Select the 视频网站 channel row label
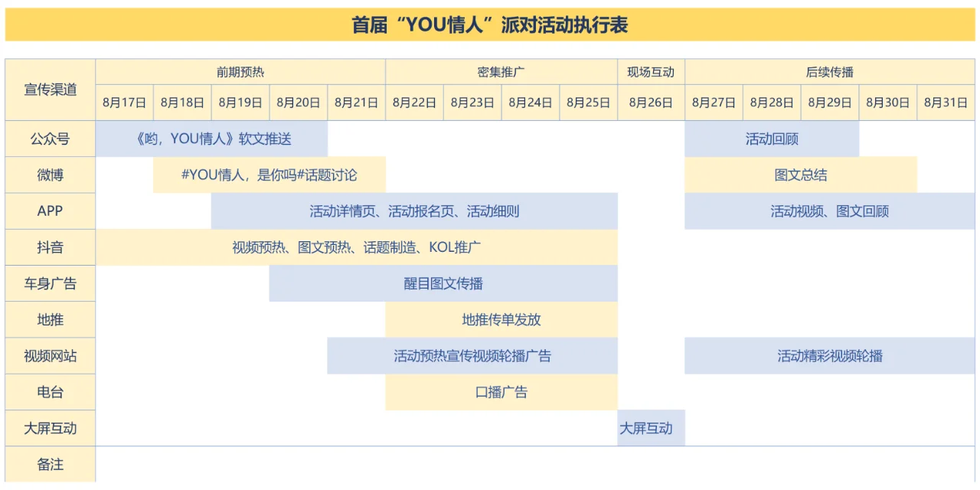 51,356
